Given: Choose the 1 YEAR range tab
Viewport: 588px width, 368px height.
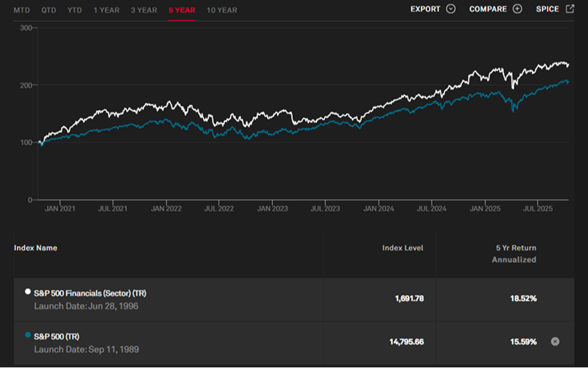Looking at the screenshot, I should [106, 10].
